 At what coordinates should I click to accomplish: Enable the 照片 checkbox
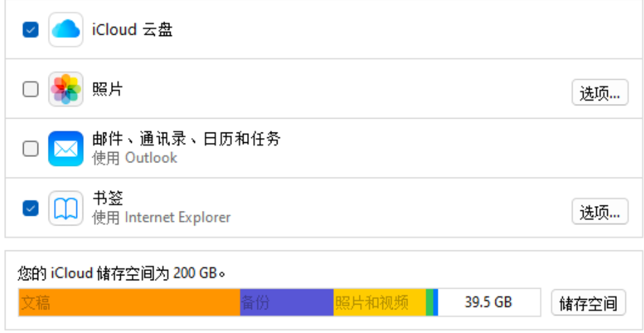point(31,89)
